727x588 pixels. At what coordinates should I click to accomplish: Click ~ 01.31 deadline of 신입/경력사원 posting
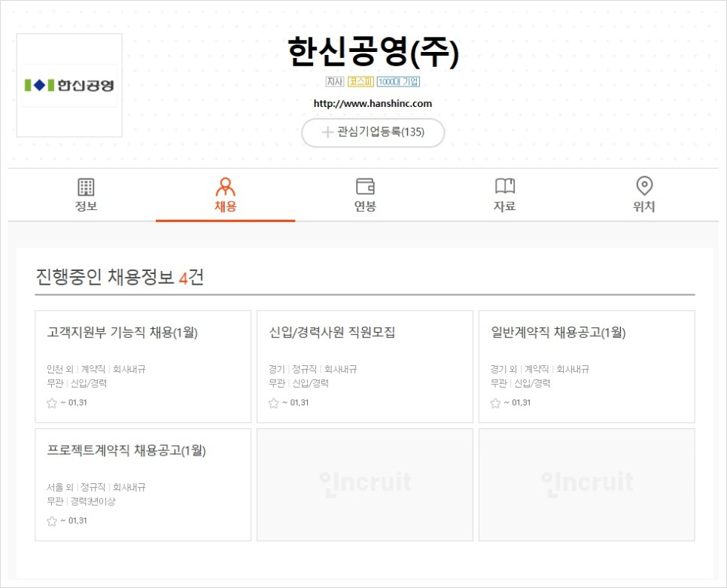(x=295, y=403)
